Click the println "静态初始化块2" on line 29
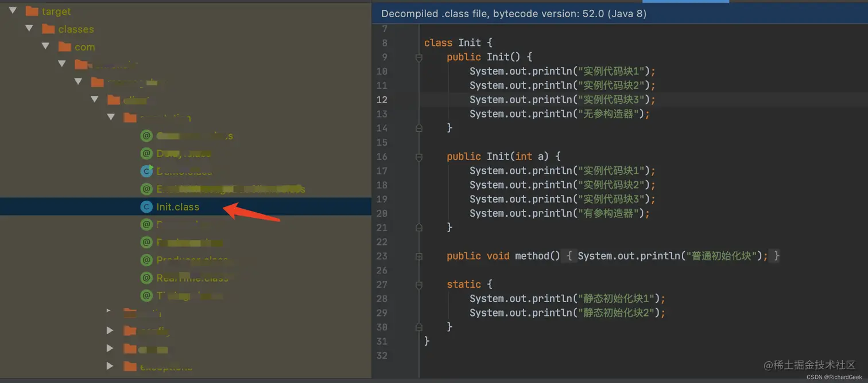Image resolution: width=868 pixels, height=383 pixels. (x=568, y=313)
